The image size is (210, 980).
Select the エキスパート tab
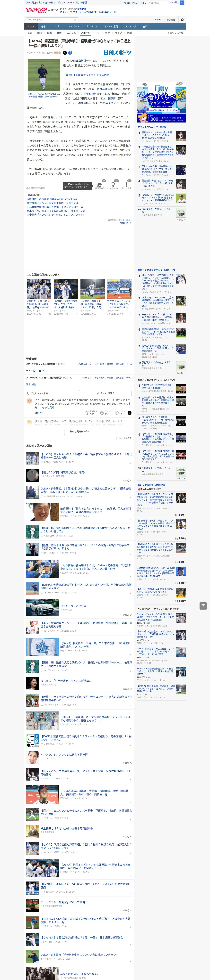[x=72, y=27]
